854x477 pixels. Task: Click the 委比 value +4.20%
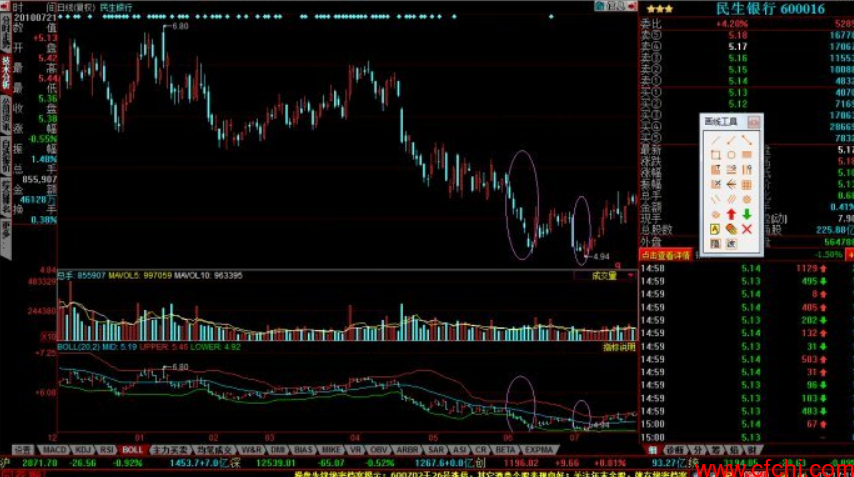[731, 24]
